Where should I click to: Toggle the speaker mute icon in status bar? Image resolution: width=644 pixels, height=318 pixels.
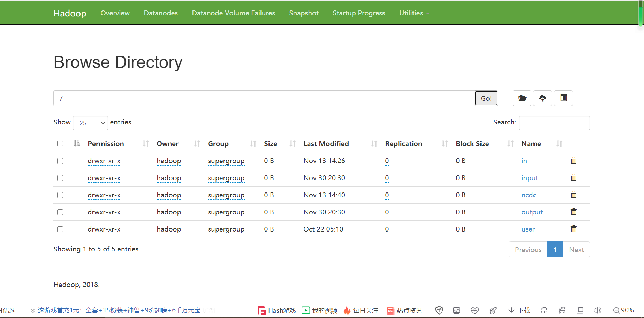click(598, 310)
